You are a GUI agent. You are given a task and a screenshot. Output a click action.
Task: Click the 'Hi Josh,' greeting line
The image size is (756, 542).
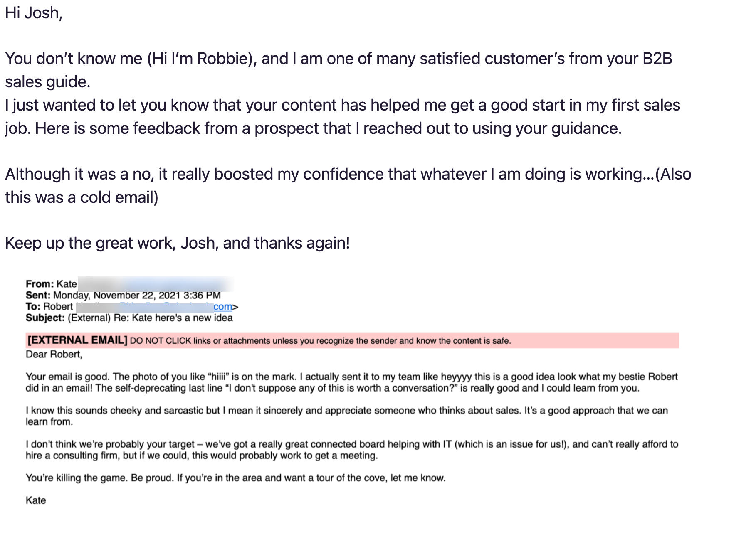34,13
